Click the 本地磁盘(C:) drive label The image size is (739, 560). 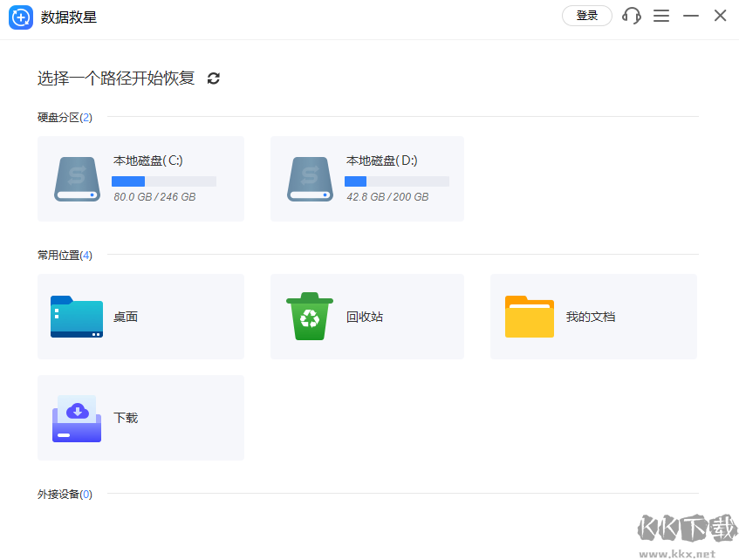pyautogui.click(x=148, y=160)
